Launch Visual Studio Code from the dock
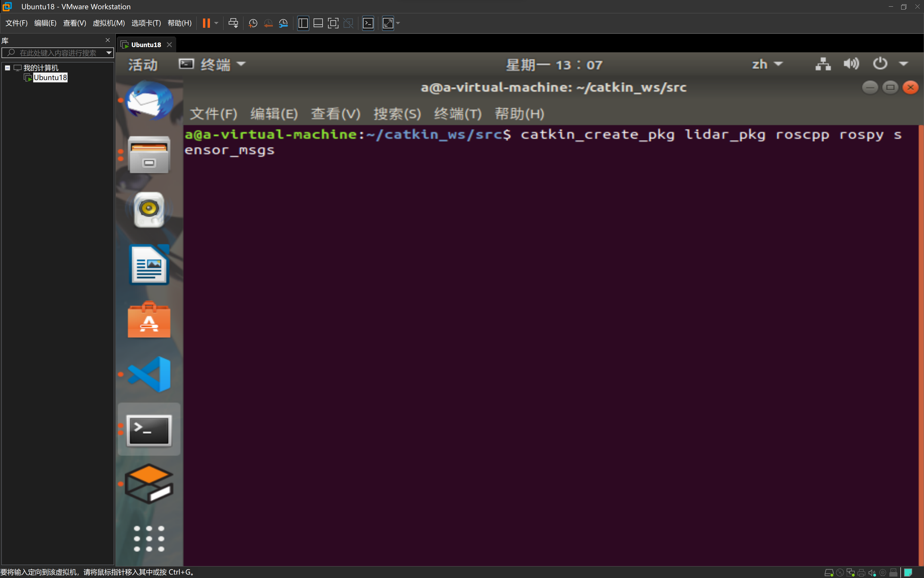 [x=149, y=374]
